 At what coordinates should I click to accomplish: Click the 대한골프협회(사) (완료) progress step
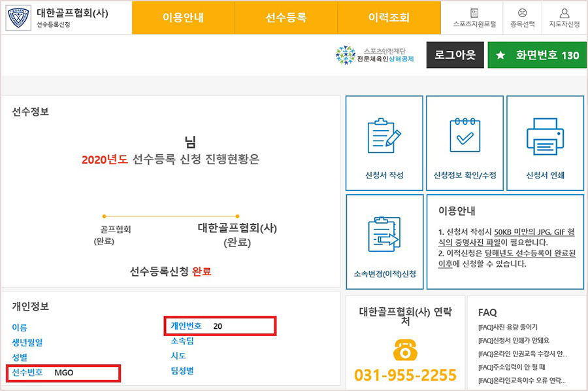(x=237, y=235)
